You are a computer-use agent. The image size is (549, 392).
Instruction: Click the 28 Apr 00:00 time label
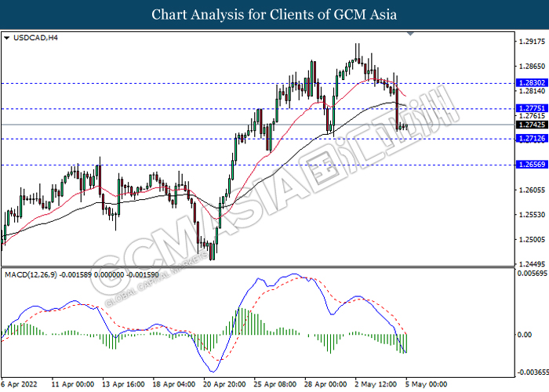point(325,384)
